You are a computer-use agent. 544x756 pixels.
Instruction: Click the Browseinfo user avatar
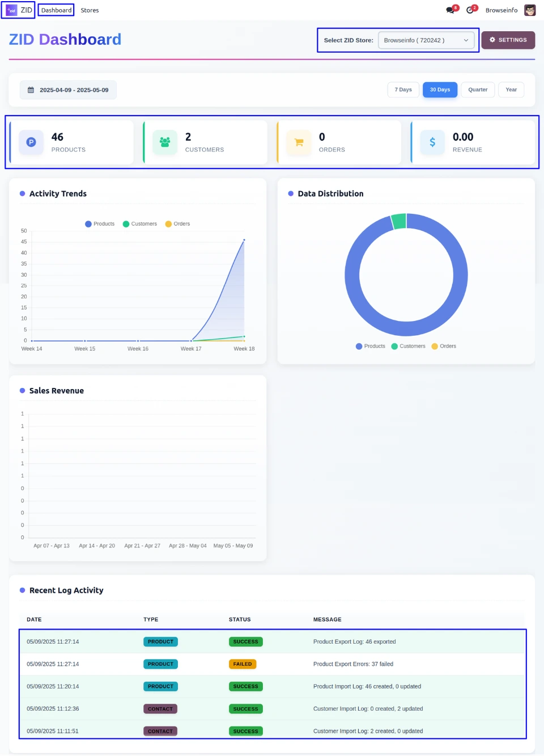(x=530, y=10)
